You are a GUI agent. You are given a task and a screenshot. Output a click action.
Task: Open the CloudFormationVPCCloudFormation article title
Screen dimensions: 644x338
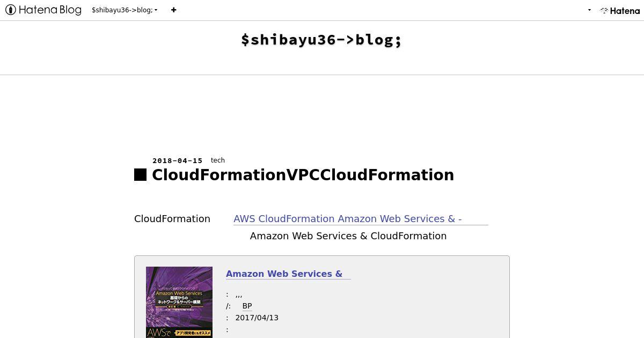(x=303, y=175)
